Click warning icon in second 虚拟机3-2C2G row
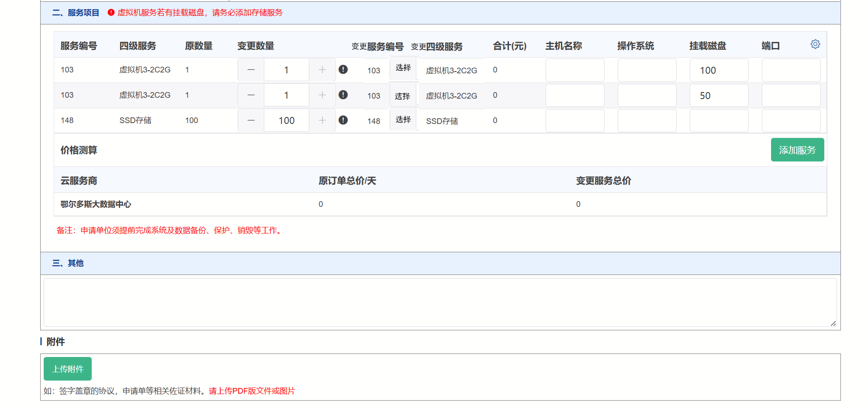 point(343,95)
